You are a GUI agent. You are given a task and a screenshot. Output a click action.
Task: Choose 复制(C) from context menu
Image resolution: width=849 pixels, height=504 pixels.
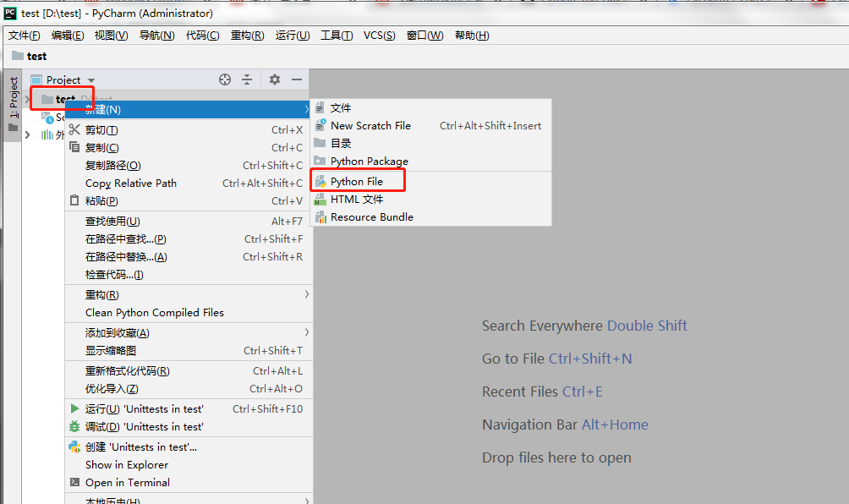[x=189, y=147]
